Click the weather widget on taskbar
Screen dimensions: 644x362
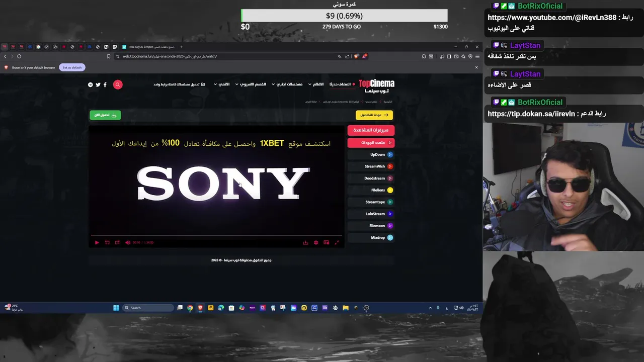[x=14, y=308]
